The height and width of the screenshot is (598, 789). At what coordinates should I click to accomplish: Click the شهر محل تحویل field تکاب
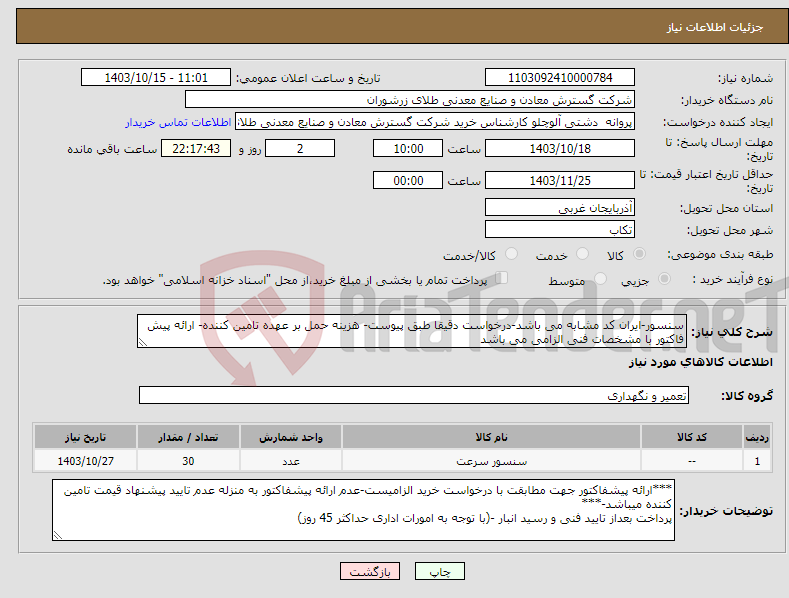click(560, 230)
